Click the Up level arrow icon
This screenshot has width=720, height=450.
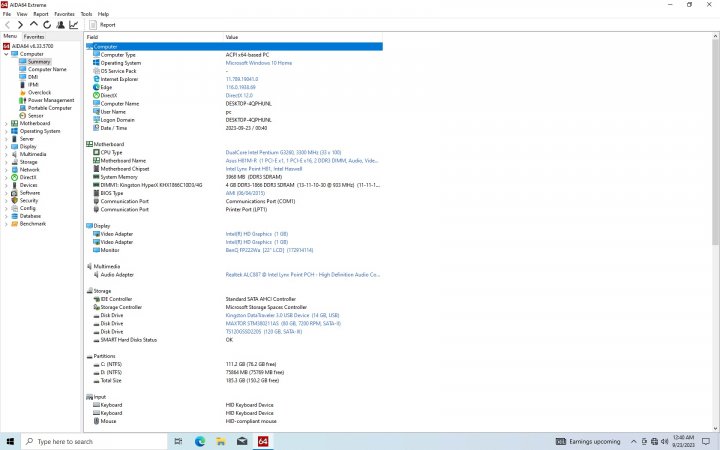pos(34,24)
